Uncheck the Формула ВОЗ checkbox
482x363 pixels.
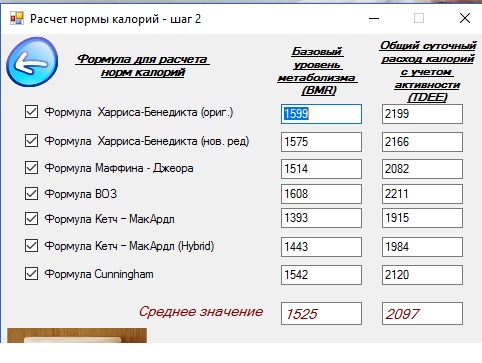(x=31, y=194)
